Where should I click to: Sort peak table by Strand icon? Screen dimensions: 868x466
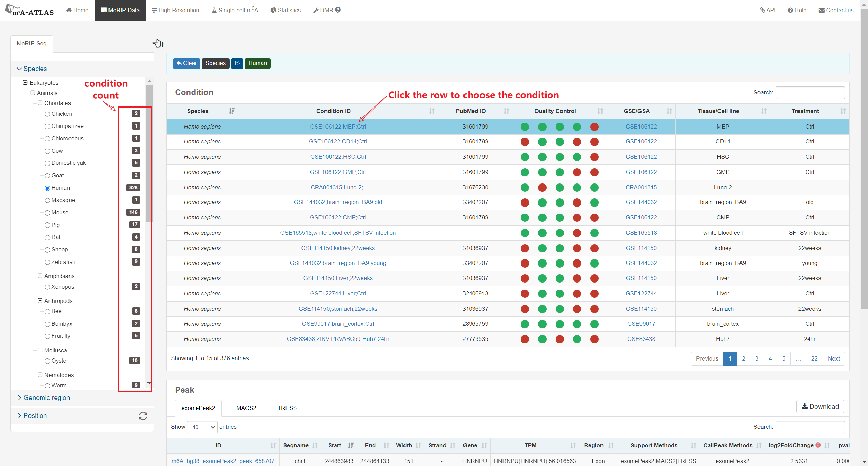click(452, 445)
